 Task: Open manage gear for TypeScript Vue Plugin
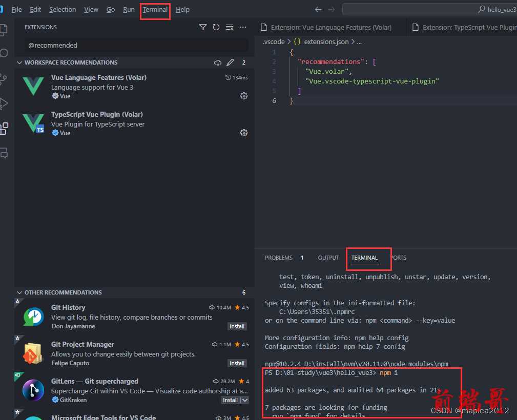coord(244,133)
